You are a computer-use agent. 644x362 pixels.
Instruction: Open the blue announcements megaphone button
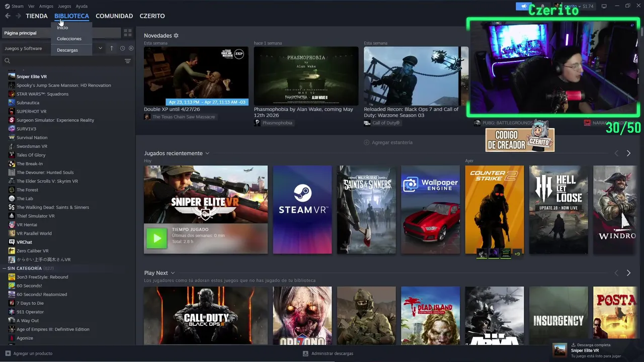tap(524, 6)
